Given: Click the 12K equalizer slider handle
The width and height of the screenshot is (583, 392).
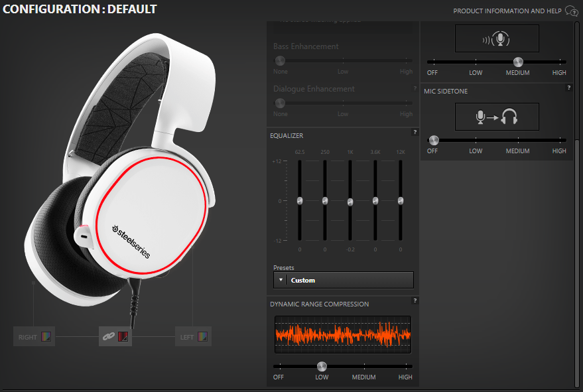Looking at the screenshot, I should coord(401,201).
